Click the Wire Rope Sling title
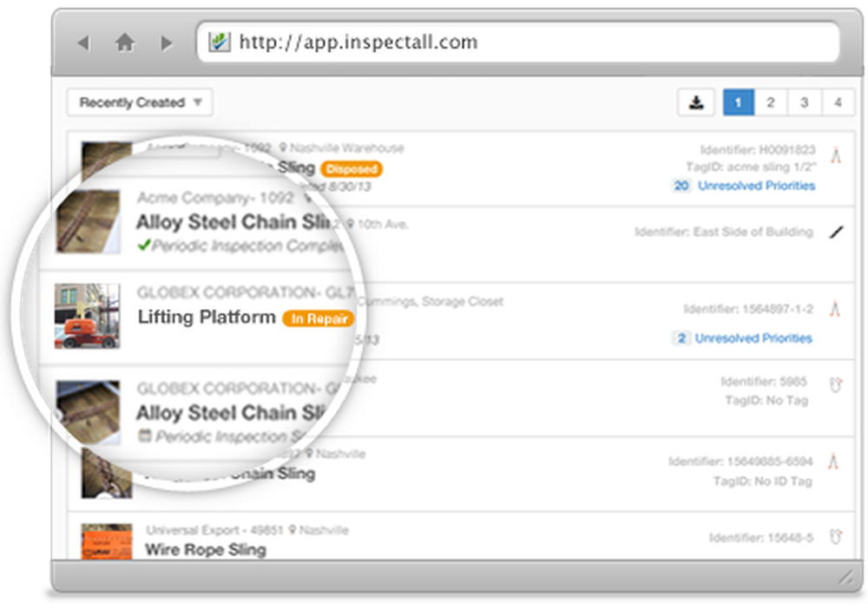868x610 pixels. click(x=205, y=549)
